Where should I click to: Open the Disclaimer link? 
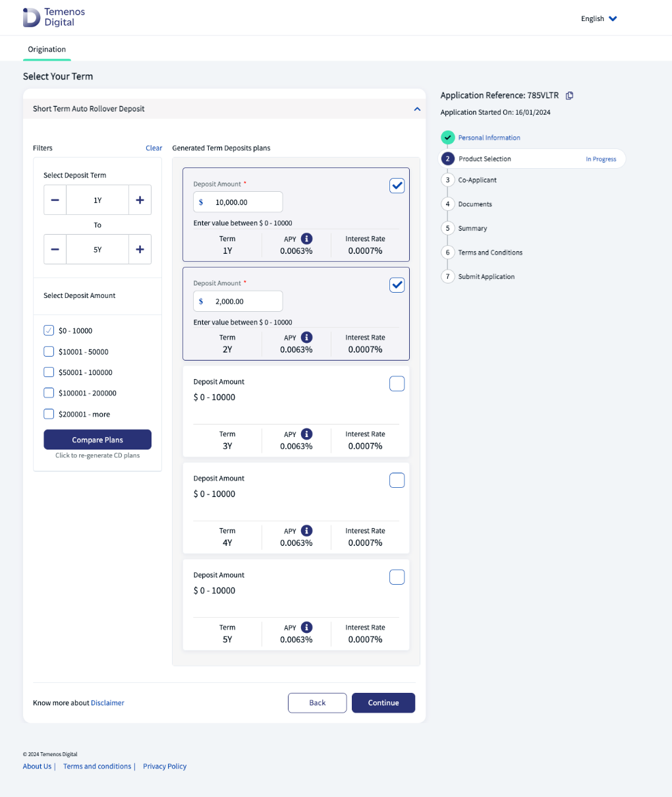[x=107, y=703]
